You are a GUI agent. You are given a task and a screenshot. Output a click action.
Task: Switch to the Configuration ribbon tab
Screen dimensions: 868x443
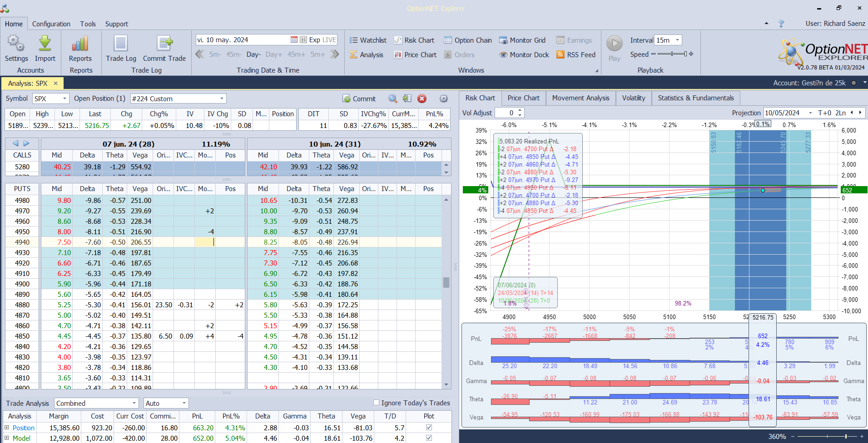point(51,24)
